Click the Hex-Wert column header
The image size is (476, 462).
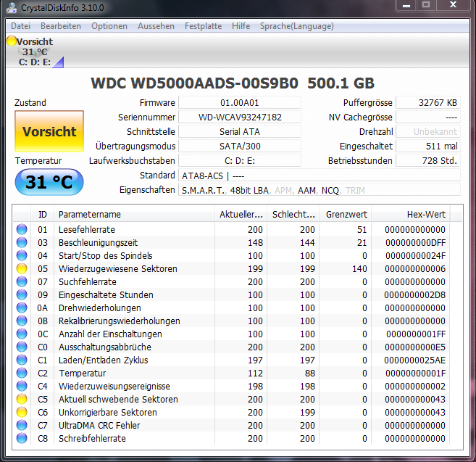coord(411,214)
